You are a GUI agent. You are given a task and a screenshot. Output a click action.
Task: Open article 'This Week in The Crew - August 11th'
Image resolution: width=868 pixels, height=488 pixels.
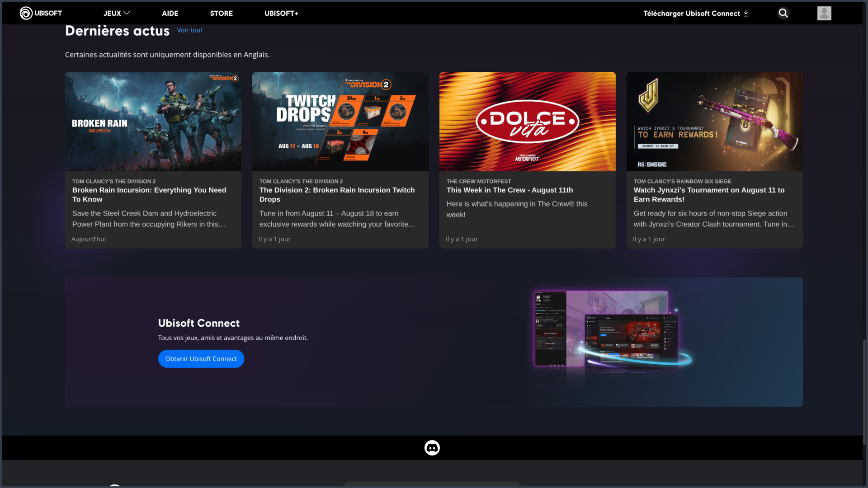pyautogui.click(x=509, y=190)
